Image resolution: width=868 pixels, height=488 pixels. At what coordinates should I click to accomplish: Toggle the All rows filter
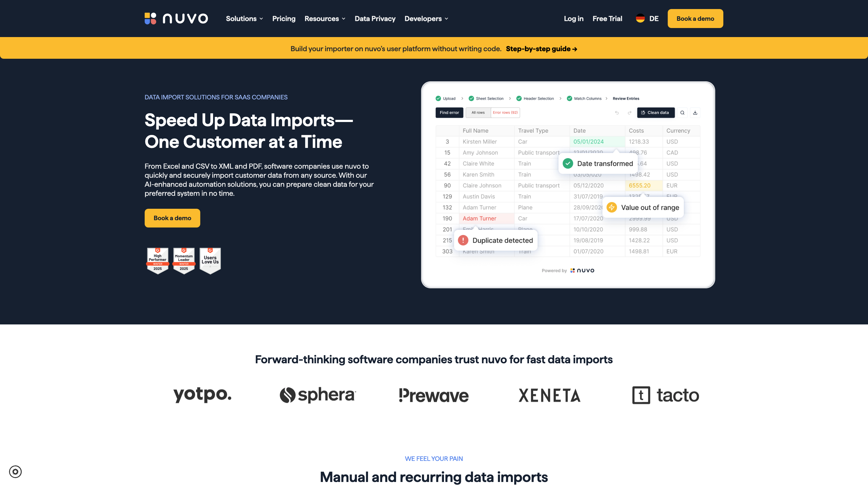tap(478, 112)
